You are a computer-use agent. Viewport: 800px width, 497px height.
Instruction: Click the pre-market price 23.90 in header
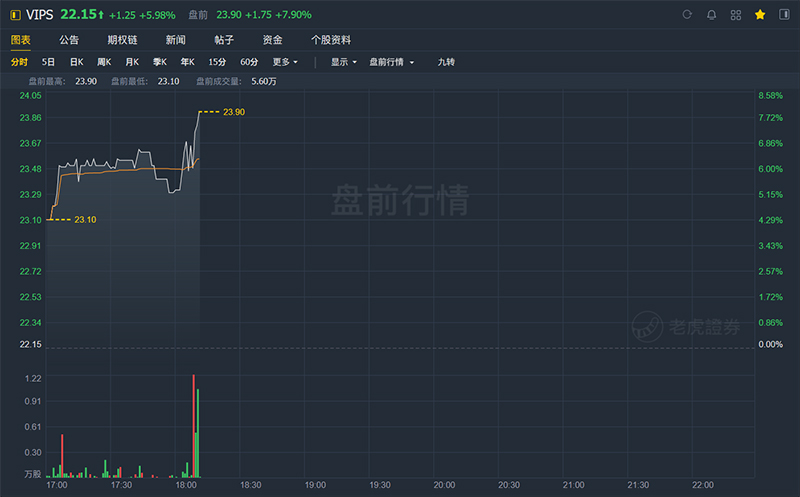point(229,15)
